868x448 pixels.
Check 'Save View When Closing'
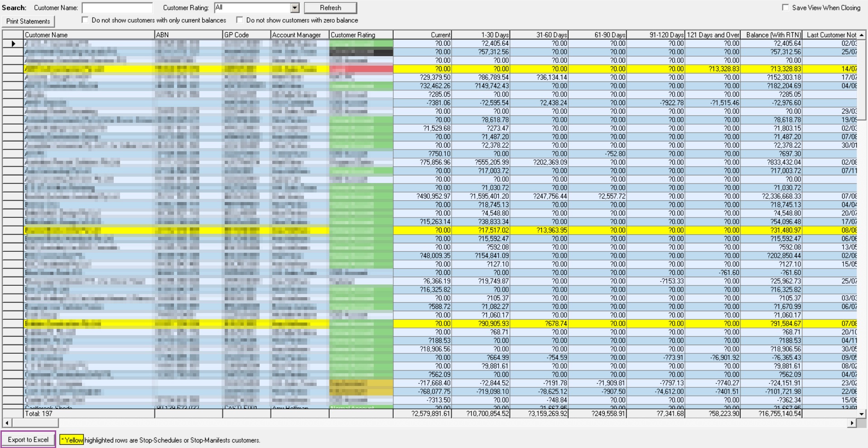(785, 7)
